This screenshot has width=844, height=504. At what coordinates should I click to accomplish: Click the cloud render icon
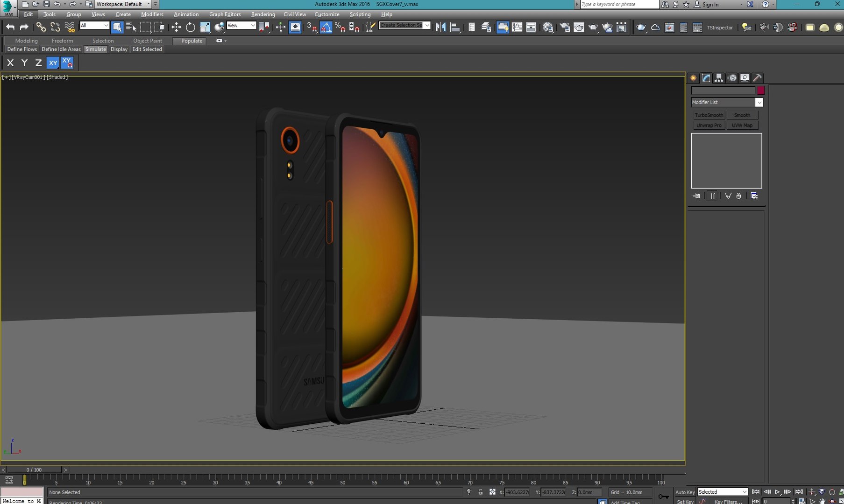[655, 27]
